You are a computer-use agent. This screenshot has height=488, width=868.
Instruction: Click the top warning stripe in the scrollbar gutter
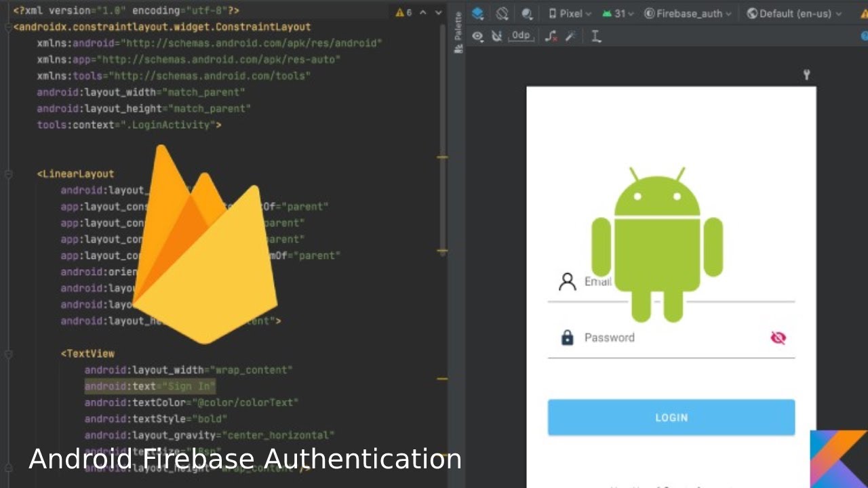click(x=442, y=157)
